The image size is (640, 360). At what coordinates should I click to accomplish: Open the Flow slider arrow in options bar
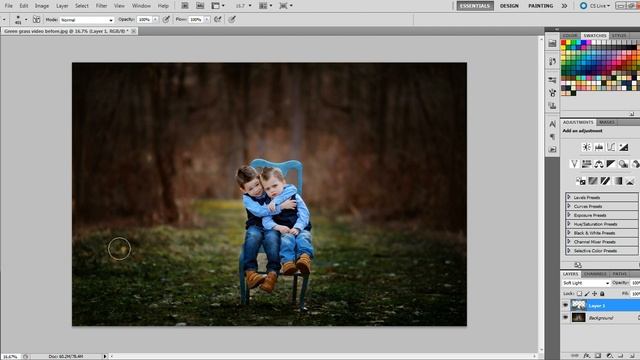point(207,20)
